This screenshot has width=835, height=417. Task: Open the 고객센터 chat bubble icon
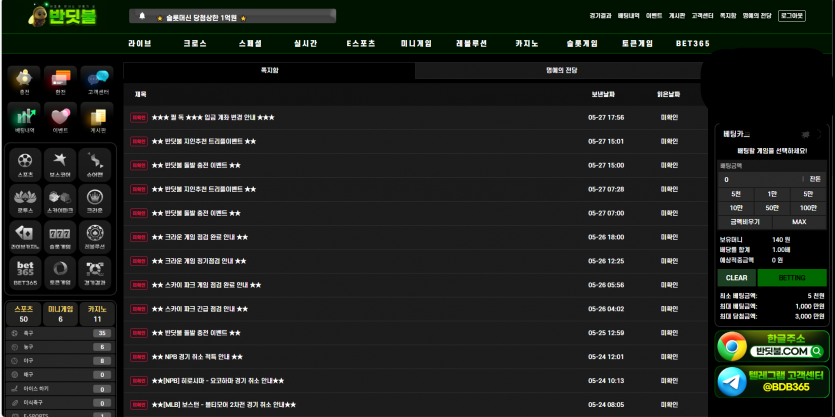[x=97, y=81]
